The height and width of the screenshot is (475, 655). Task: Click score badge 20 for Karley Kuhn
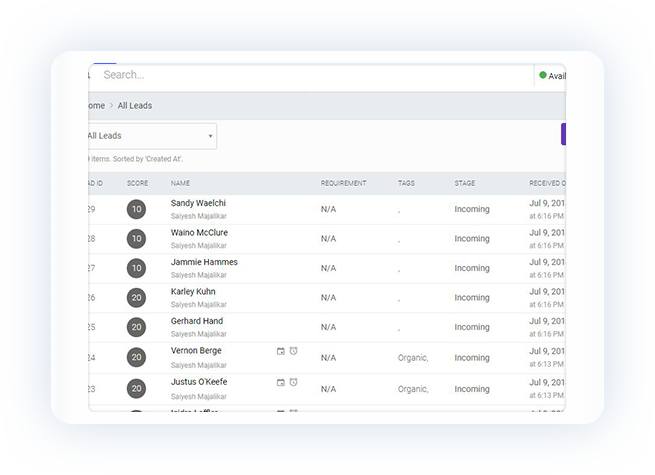click(136, 298)
